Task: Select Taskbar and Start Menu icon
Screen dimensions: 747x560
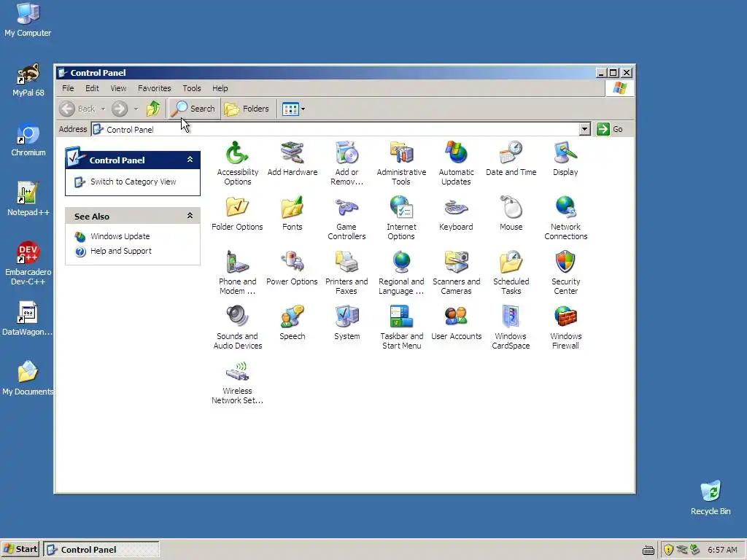Action: click(401, 327)
